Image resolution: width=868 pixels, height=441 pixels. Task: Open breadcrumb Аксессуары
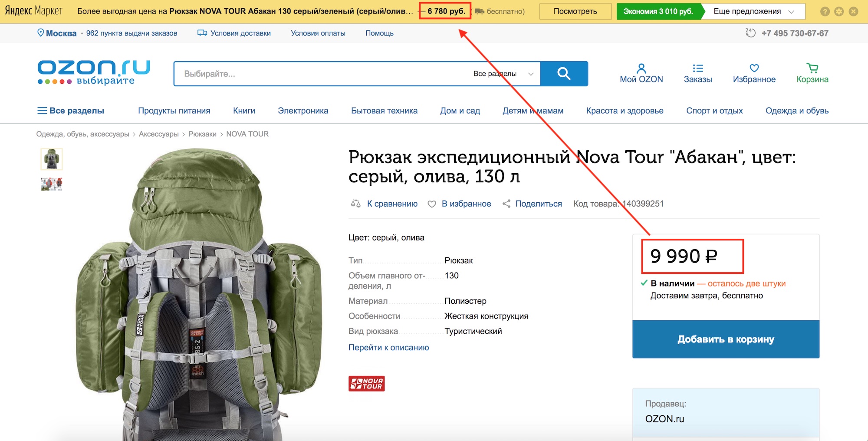click(x=158, y=134)
